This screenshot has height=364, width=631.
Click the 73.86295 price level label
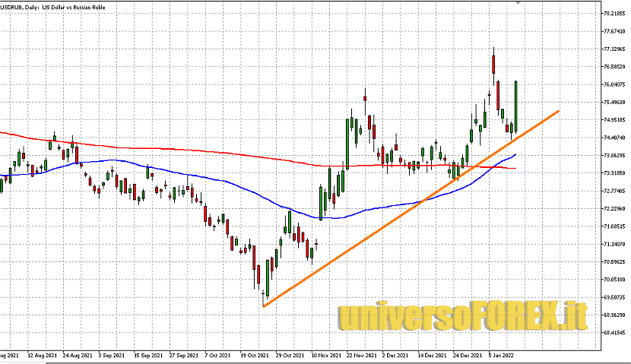pyautogui.click(x=614, y=155)
